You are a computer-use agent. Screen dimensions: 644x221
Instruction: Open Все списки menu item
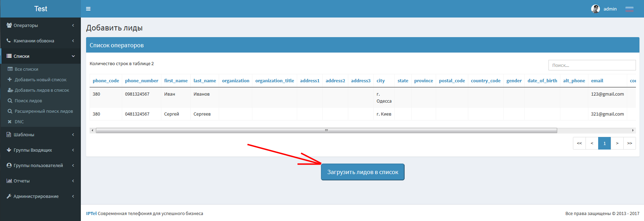pos(26,69)
